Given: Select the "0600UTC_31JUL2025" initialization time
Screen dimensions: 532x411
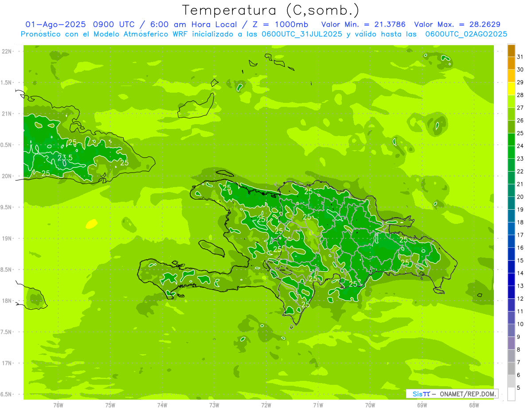Looking at the screenshot, I should click(x=301, y=34).
